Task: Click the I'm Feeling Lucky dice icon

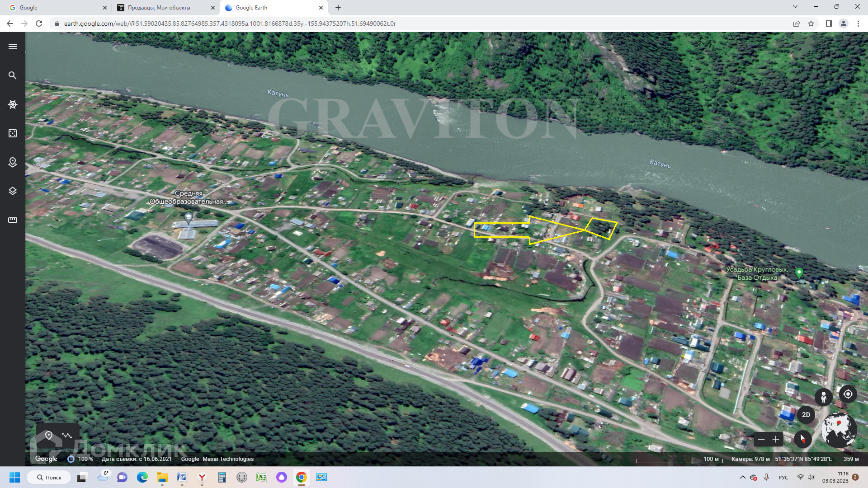Action: tap(13, 133)
